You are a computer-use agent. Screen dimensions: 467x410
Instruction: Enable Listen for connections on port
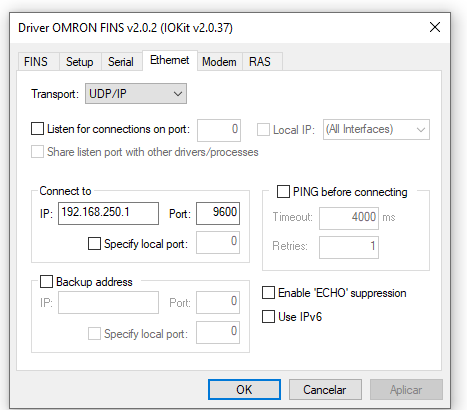(x=37, y=129)
